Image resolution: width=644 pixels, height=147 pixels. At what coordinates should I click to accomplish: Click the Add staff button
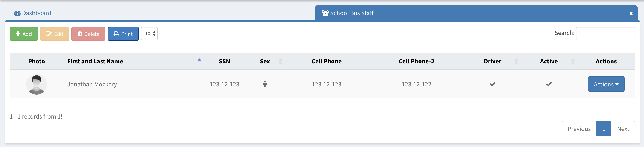[x=24, y=34]
